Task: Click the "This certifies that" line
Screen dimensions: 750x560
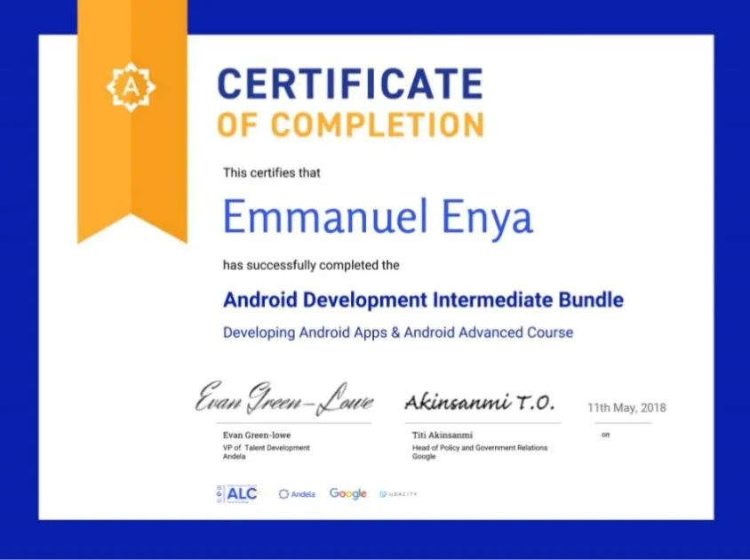Action: tap(272, 172)
